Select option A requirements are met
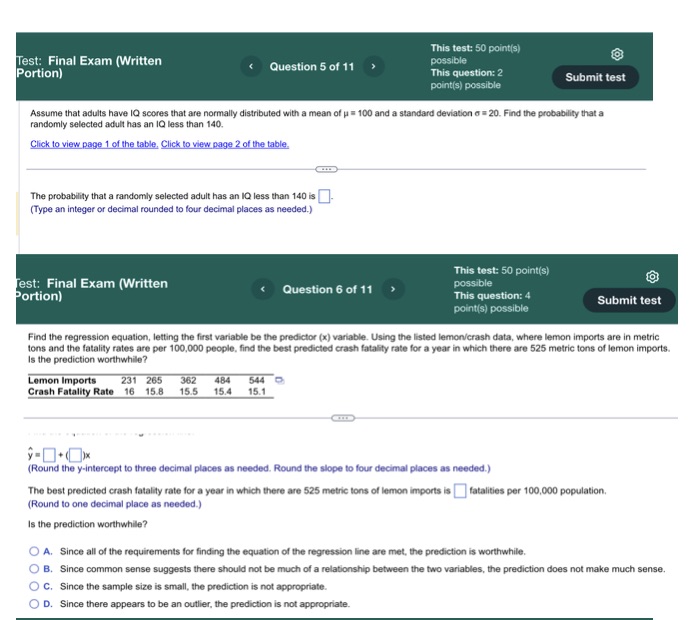Screen dimensions: 693x620 click(x=34, y=551)
